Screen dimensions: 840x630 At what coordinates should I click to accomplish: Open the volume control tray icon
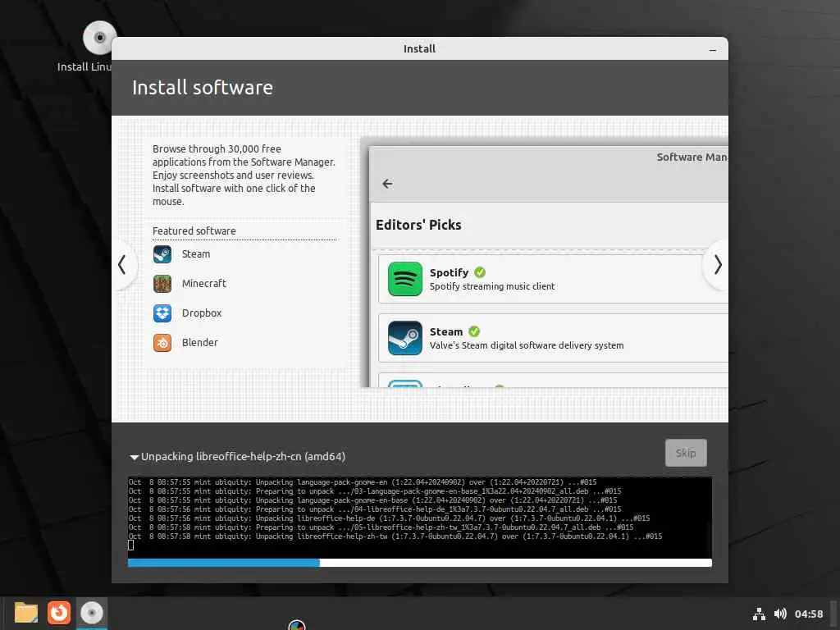point(780,614)
